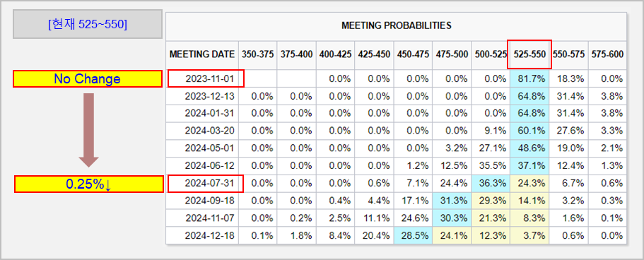Select the 27.1% probability cell
Image resolution: width=644 pixels, height=260 pixels.
(x=491, y=148)
